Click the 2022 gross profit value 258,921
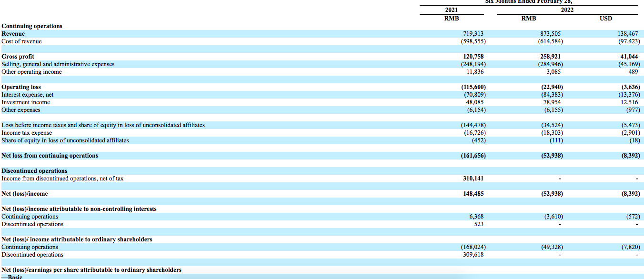 click(x=551, y=57)
